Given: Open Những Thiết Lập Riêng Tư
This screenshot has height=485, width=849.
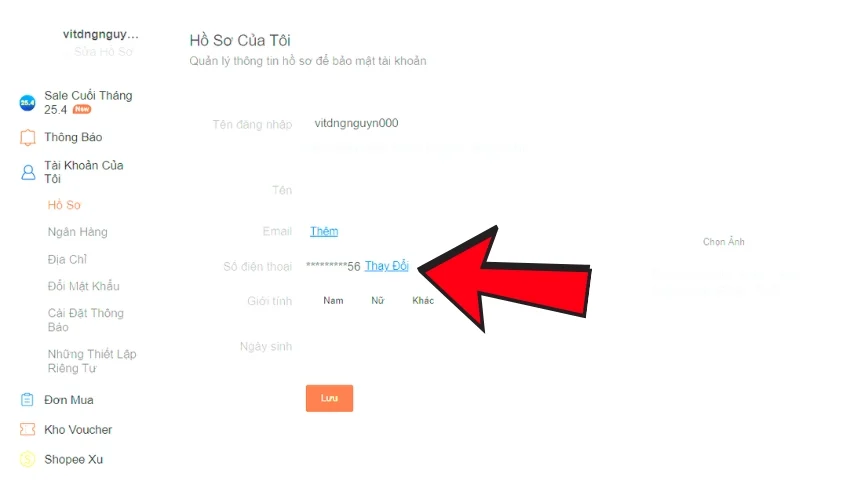Looking at the screenshot, I should tap(92, 361).
